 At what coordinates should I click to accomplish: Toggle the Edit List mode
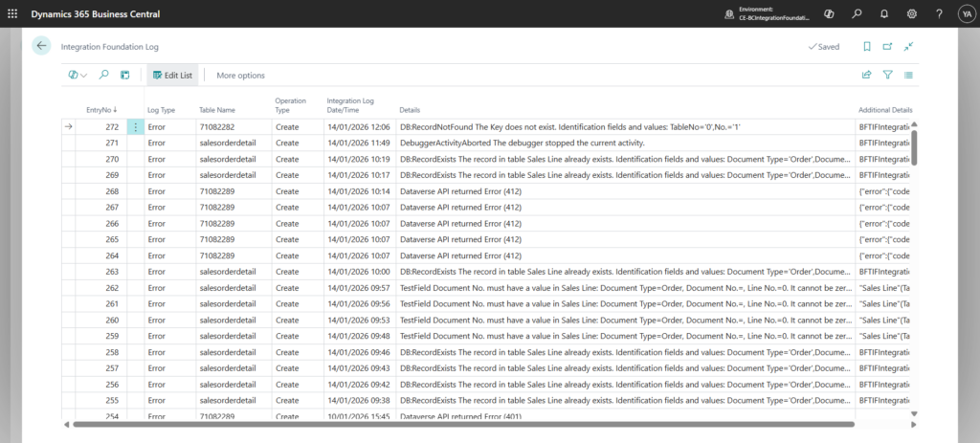coord(172,75)
